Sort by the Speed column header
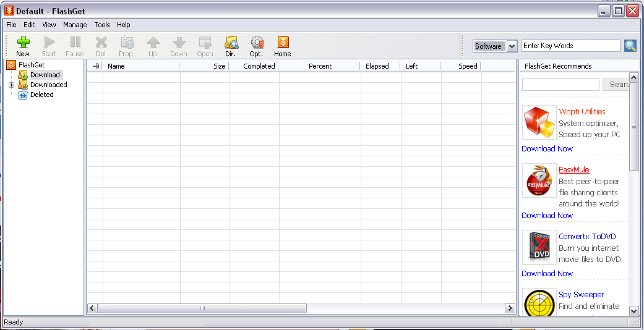The width and height of the screenshot is (644, 330). coord(460,66)
